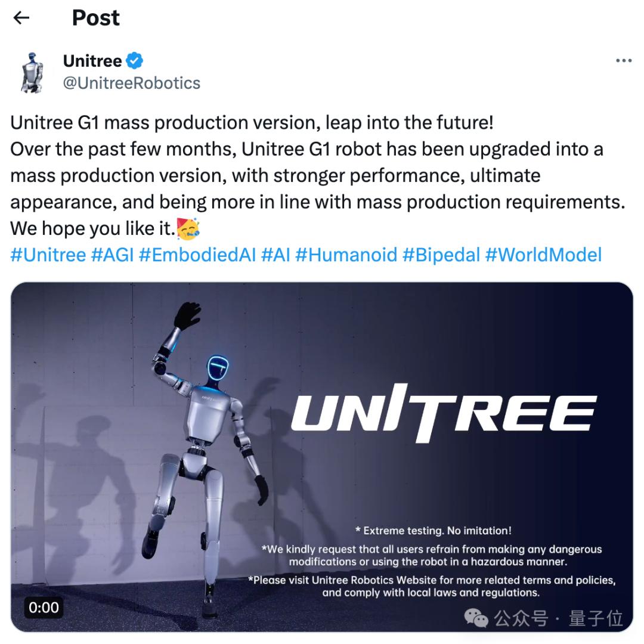644x644 pixels.
Task: Open the #Unitree hashtag
Action: 48,255
